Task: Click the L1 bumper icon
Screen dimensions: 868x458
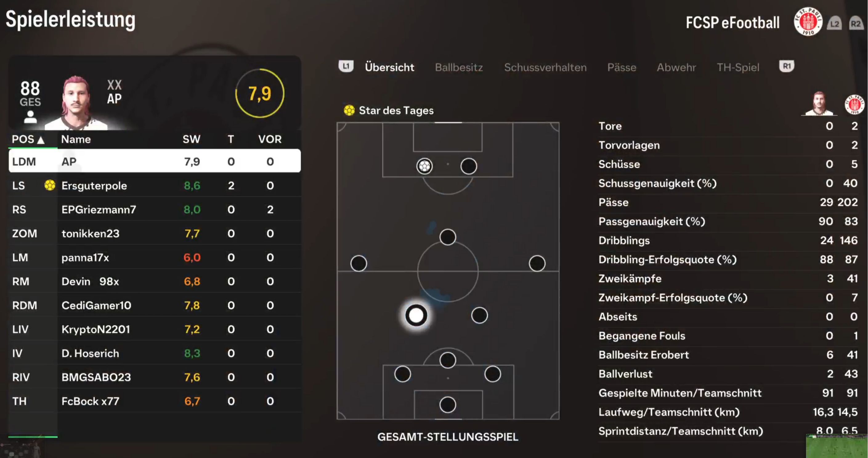Action: [x=346, y=66]
